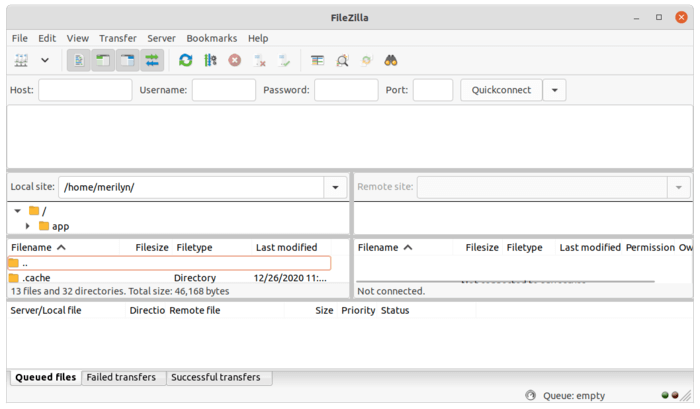
Task: Expand the Site Manager dropdown arrow
Action: click(45, 60)
